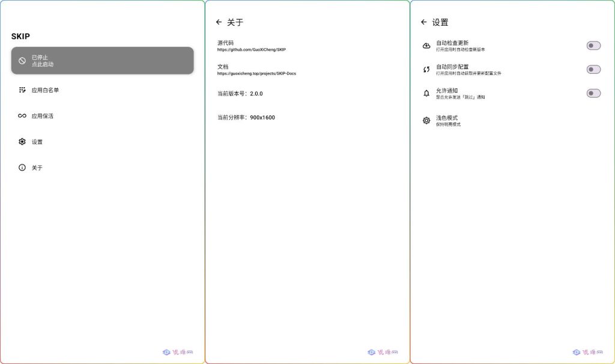This screenshot has width=615, height=364.
Task: Open the GitHub source code link
Action: [252, 50]
